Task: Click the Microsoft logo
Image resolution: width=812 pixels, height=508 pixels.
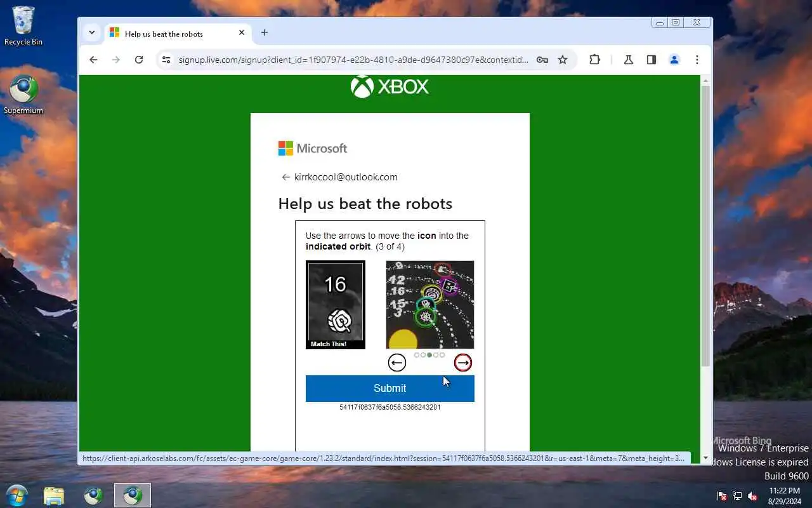Action: 313,149
